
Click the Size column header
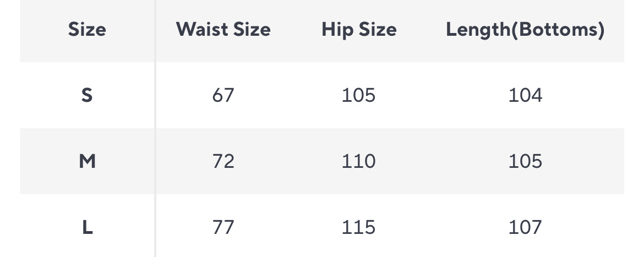pos(87,30)
